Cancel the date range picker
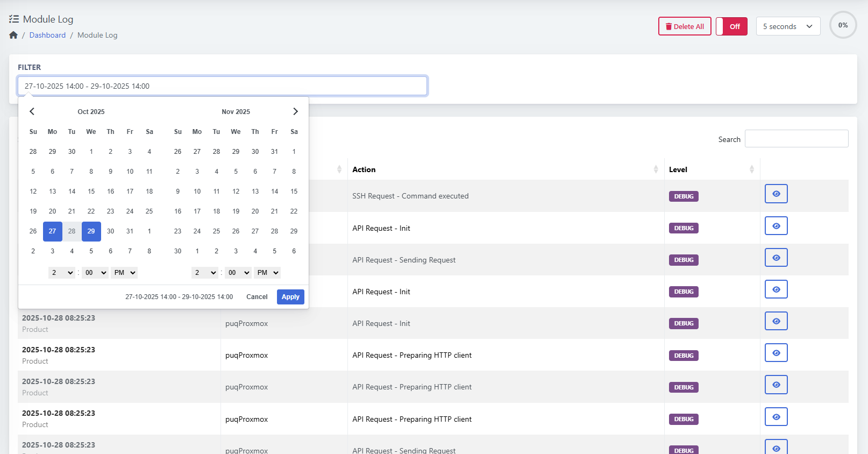868x454 pixels. tap(257, 297)
